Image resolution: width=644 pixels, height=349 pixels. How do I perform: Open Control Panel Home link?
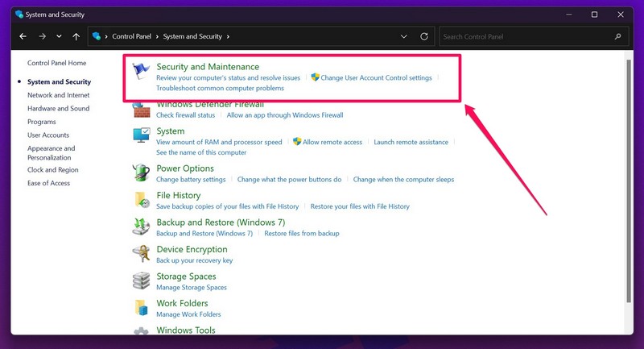tap(56, 63)
